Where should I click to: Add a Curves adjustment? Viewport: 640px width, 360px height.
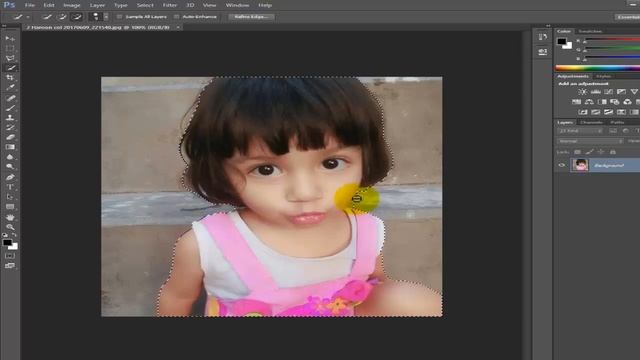pos(608,92)
